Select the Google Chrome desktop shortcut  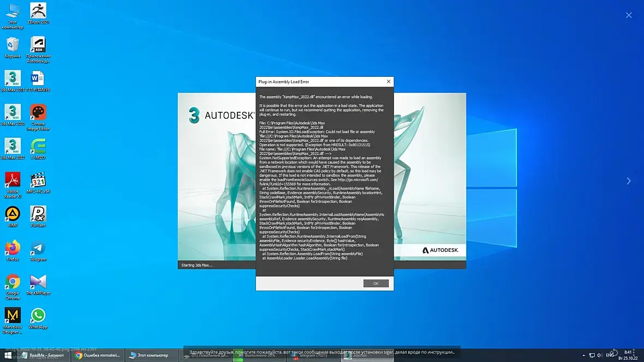[13, 286]
